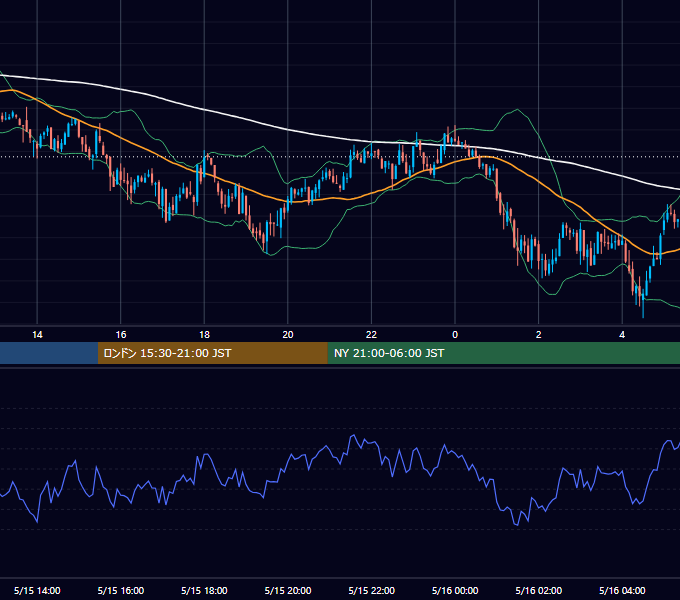
Task: Click the 5/15 18:00 time label
Action: click(x=204, y=590)
